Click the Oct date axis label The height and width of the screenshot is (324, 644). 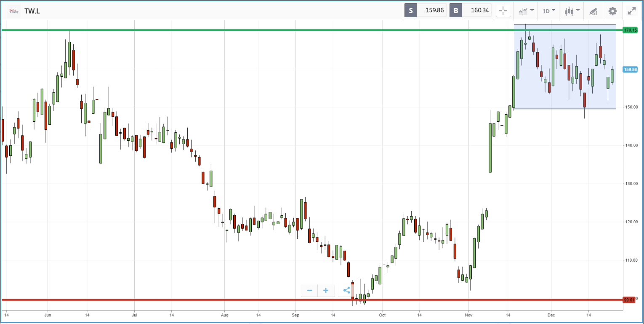coord(382,315)
